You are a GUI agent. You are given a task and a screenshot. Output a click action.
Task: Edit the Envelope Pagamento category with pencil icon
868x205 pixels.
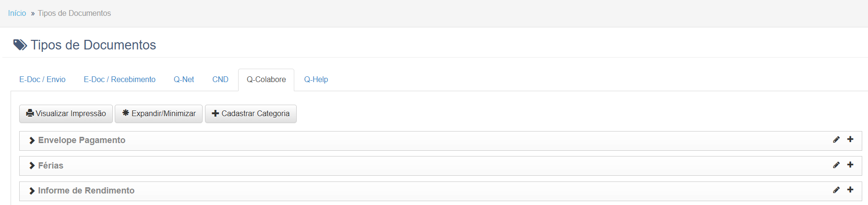tap(836, 139)
